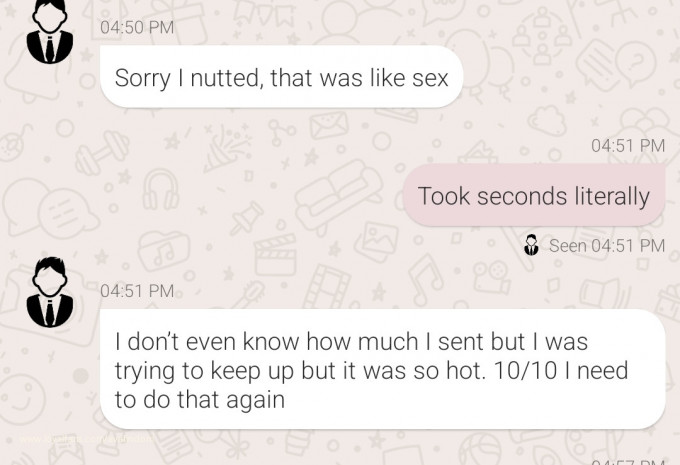Click the small seen-receipt avatar icon

click(531, 245)
